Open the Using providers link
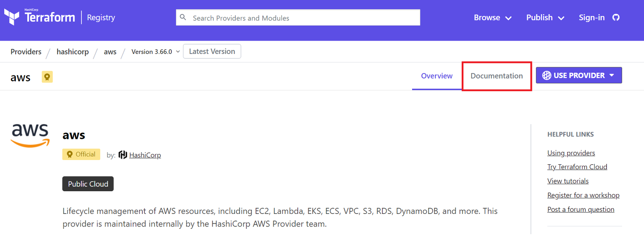The height and width of the screenshot is (237, 644). [x=571, y=153]
